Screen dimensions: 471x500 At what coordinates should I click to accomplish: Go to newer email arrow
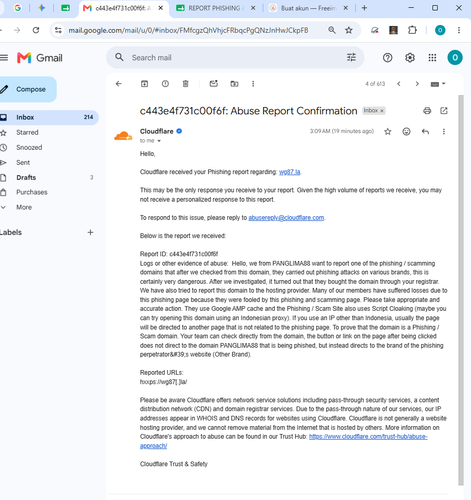(x=399, y=84)
